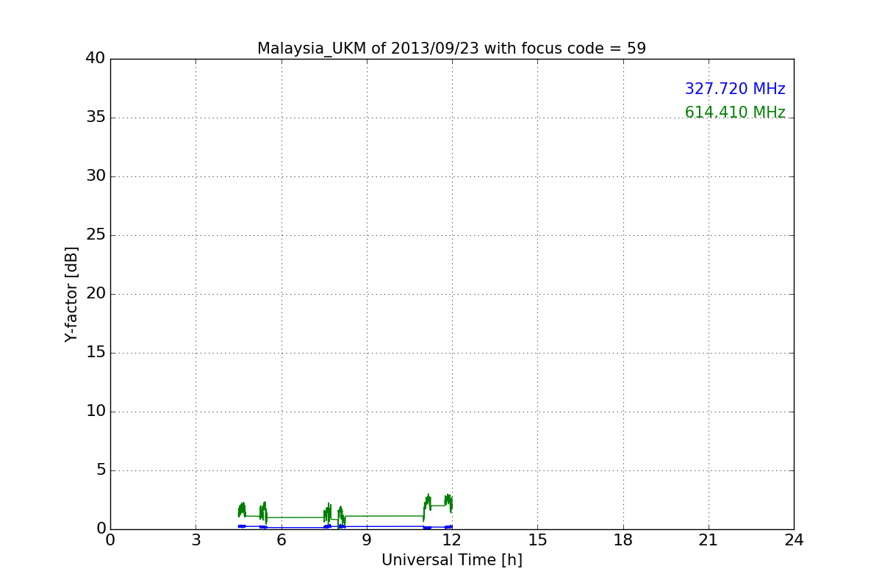Click y-axis tick label '5'

coord(101,470)
